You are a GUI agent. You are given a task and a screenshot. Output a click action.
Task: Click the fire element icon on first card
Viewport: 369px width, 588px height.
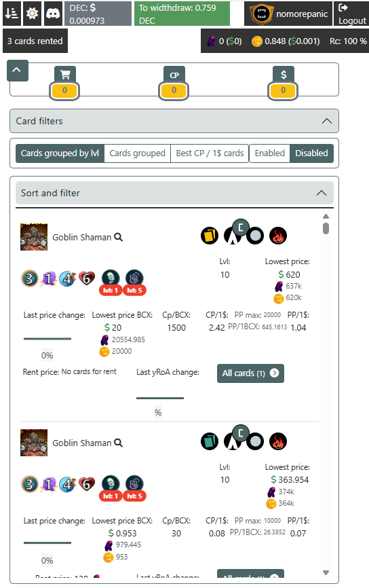[278, 236]
